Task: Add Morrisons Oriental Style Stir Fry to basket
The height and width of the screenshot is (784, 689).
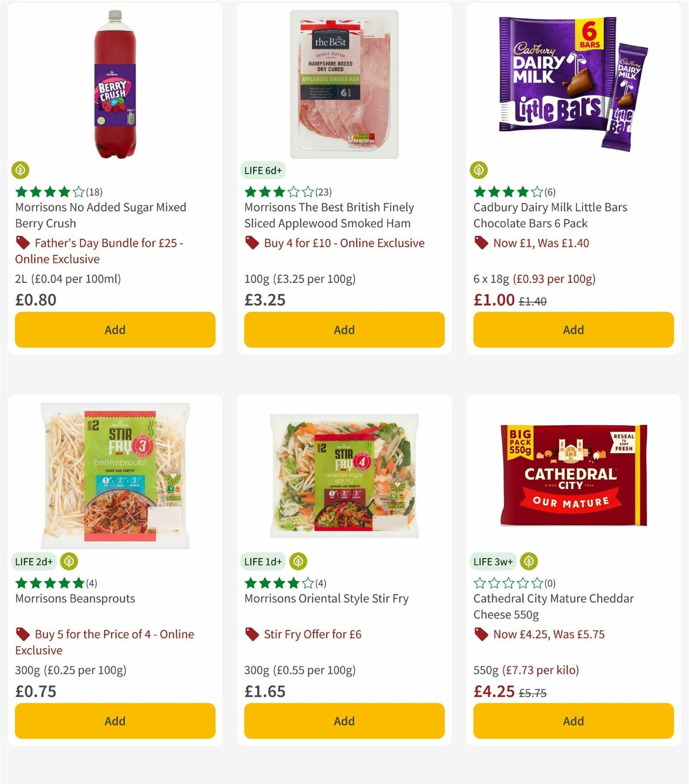Action: pyautogui.click(x=344, y=721)
